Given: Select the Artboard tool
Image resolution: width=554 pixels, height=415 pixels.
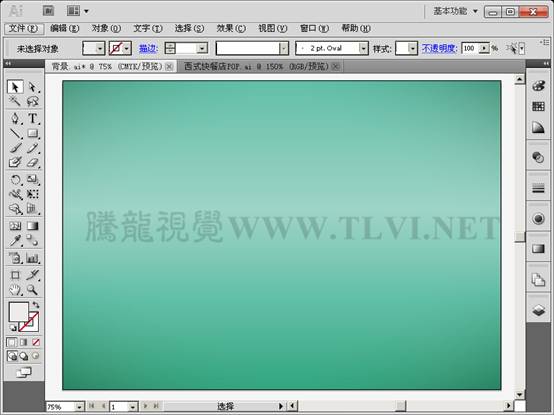Looking at the screenshot, I should pos(15,275).
